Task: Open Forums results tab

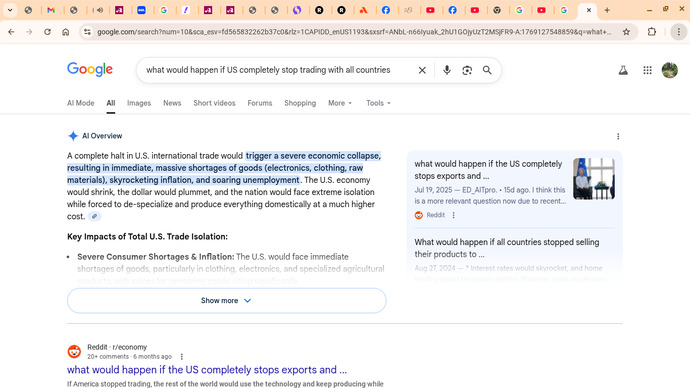Action: pyautogui.click(x=260, y=103)
